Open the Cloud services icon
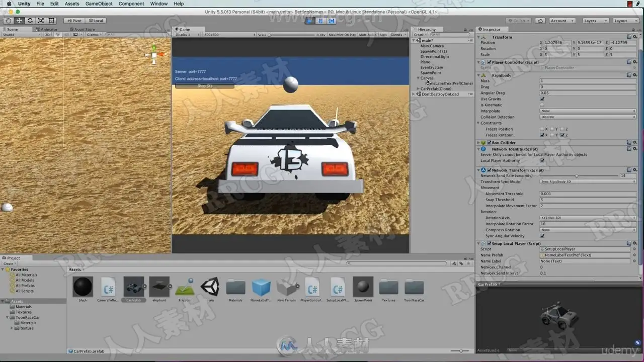Viewport: 644px width, 362px height. tap(540, 21)
